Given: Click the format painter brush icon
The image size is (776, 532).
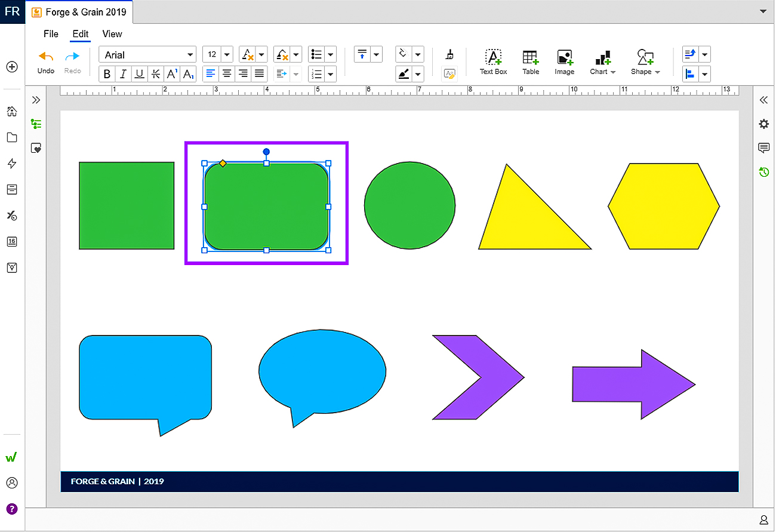Looking at the screenshot, I should point(449,55).
